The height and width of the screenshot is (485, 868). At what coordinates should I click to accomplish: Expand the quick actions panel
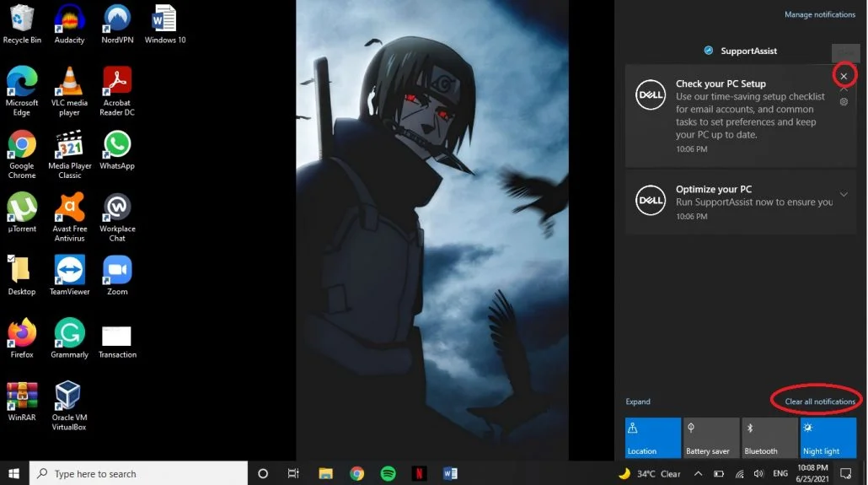point(638,401)
